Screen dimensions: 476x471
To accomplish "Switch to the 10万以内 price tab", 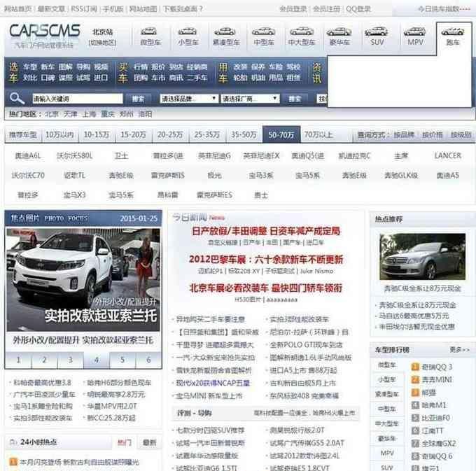I will 59,135.
